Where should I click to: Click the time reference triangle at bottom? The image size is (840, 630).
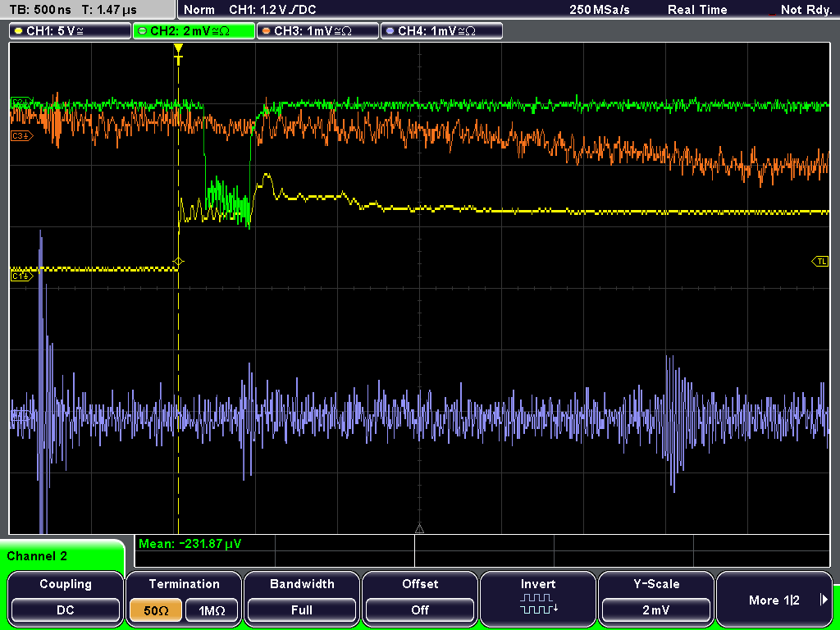tap(419, 529)
